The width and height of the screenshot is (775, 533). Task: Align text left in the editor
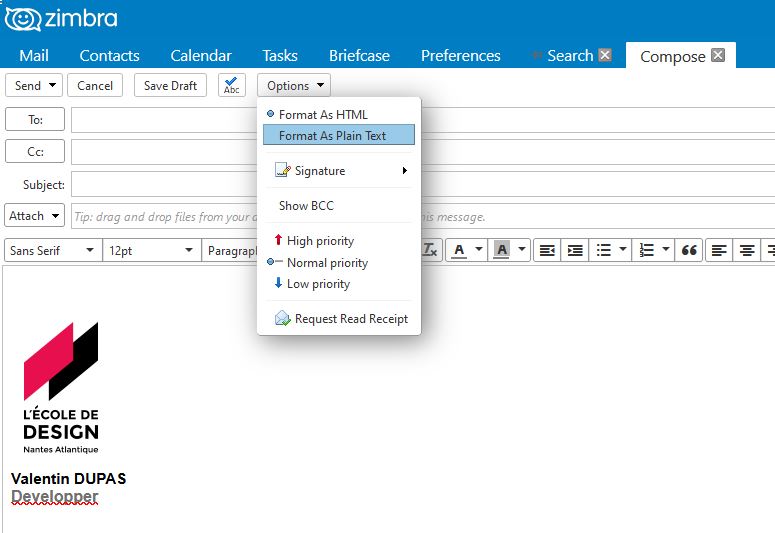pos(719,250)
